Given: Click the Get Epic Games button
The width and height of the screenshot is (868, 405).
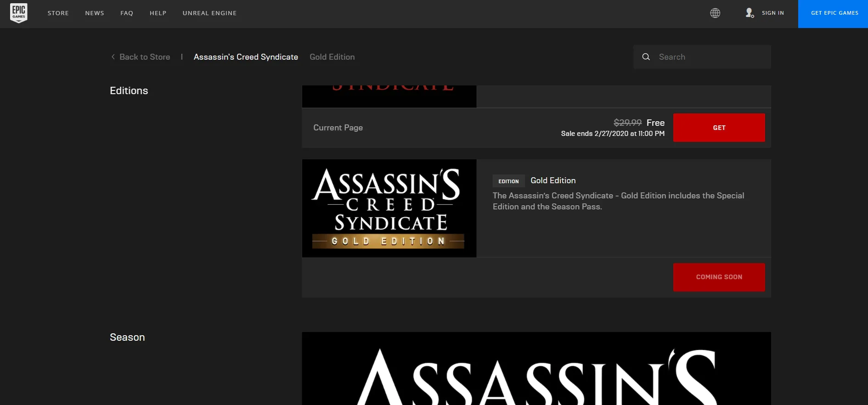Looking at the screenshot, I should (833, 14).
